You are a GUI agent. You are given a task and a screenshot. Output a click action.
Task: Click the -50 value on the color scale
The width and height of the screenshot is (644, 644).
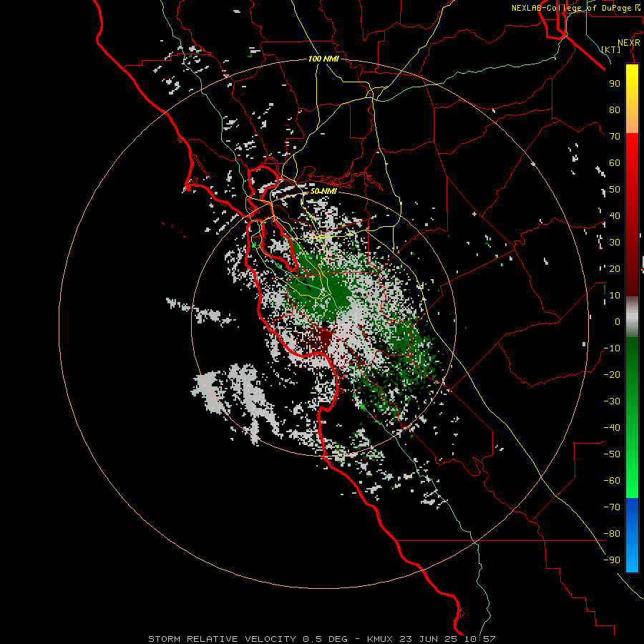[x=612, y=454]
